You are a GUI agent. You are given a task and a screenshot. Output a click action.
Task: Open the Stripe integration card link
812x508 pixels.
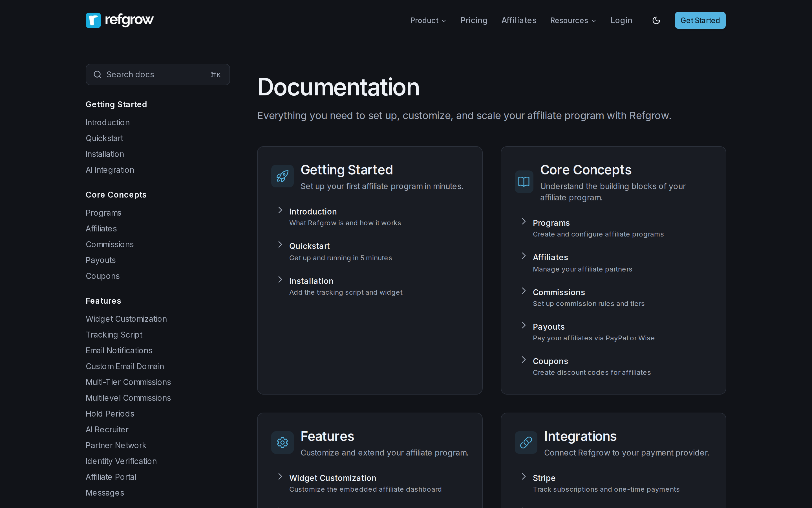tap(544, 478)
